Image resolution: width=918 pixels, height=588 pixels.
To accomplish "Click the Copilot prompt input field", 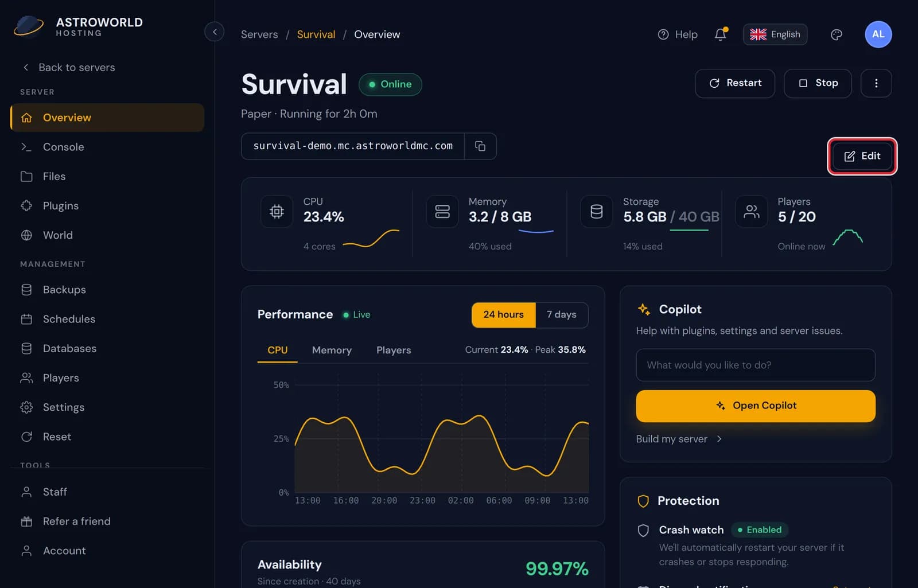I will tap(756, 365).
